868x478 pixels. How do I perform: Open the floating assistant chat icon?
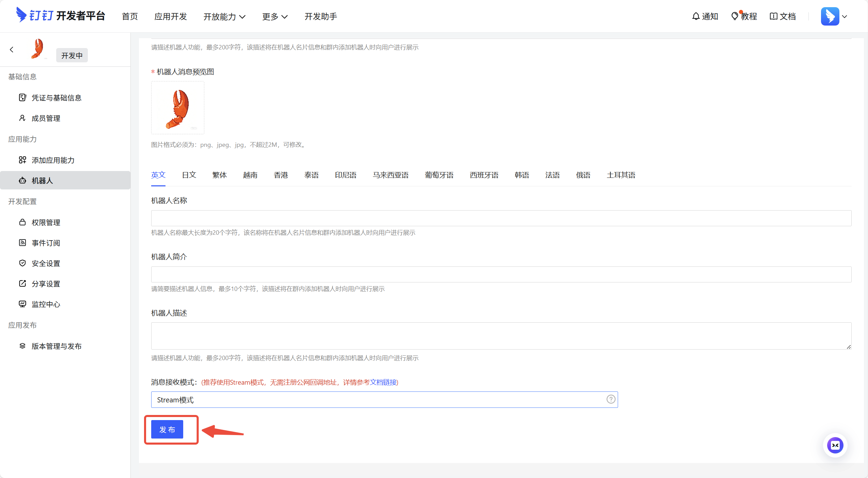(x=835, y=445)
